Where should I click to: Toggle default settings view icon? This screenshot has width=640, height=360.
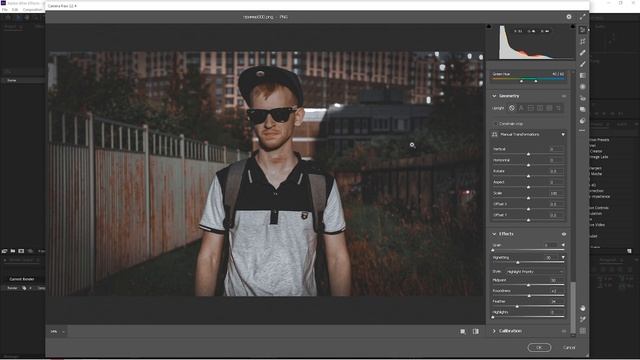476,331
